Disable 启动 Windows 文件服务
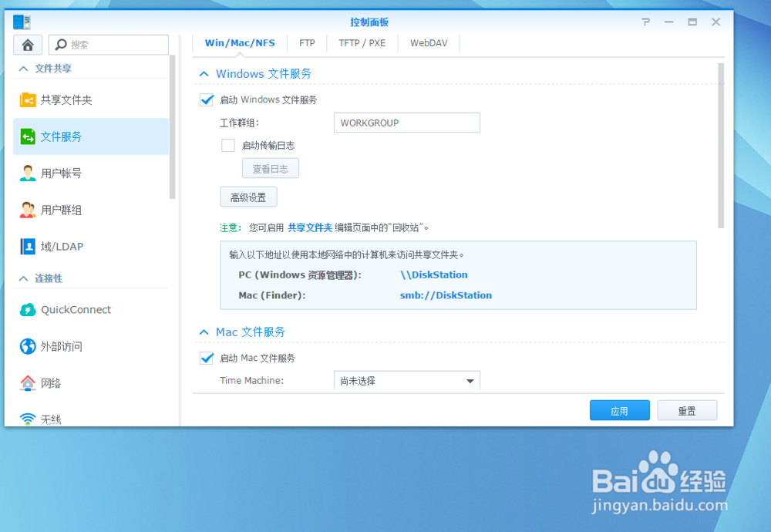Viewport: 771px width, 532px height. [x=206, y=99]
